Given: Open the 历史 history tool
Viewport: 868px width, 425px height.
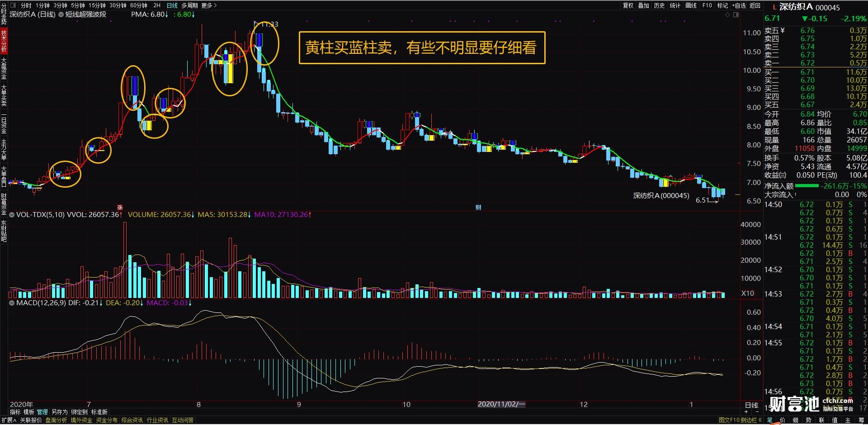Looking at the screenshot, I should [x=660, y=5].
